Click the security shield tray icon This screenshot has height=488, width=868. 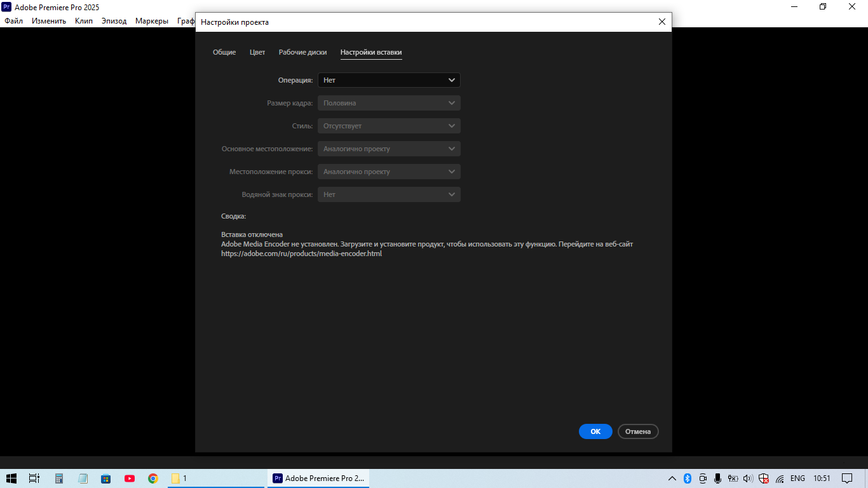pos(764,478)
